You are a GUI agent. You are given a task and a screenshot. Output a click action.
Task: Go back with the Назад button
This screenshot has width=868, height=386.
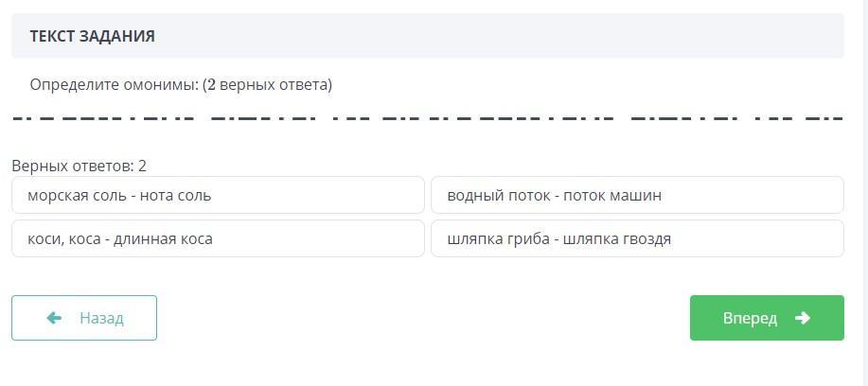[x=84, y=318]
